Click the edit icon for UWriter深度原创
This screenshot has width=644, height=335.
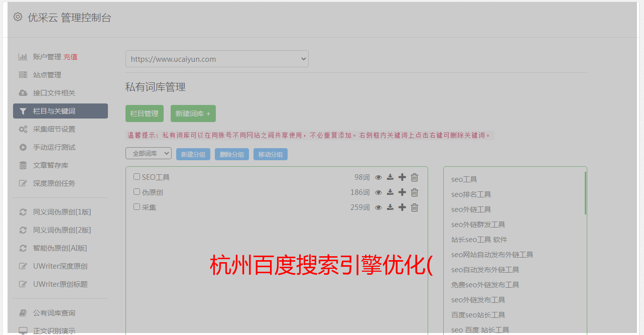tap(23, 266)
